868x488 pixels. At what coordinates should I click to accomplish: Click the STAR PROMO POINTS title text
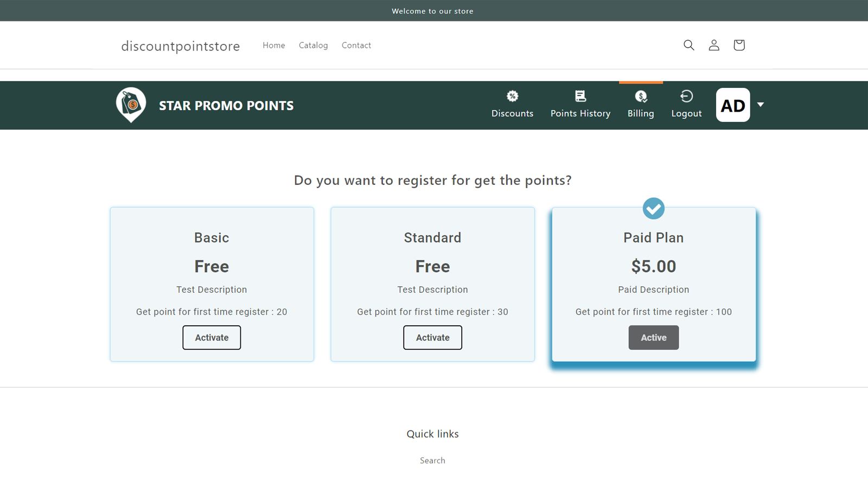coord(226,106)
